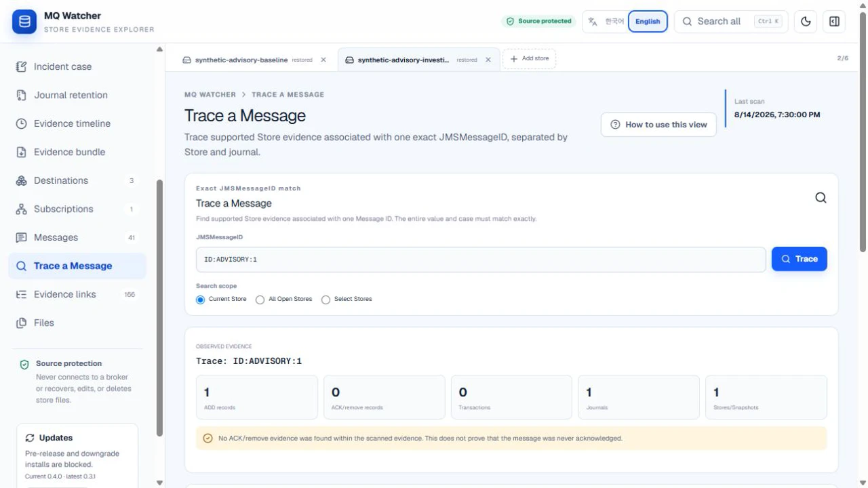Viewport: 868px width, 488px height.
Task: Go to Evidence links in the sidebar
Action: point(77,294)
